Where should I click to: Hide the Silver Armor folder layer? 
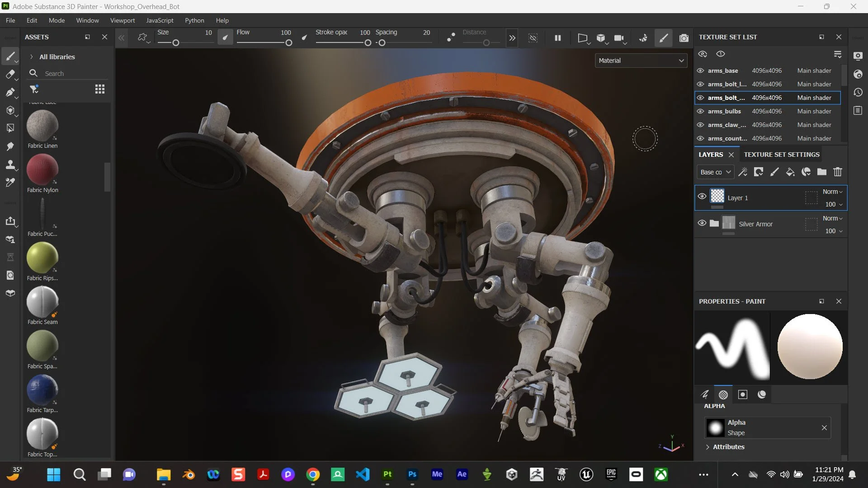click(x=702, y=223)
